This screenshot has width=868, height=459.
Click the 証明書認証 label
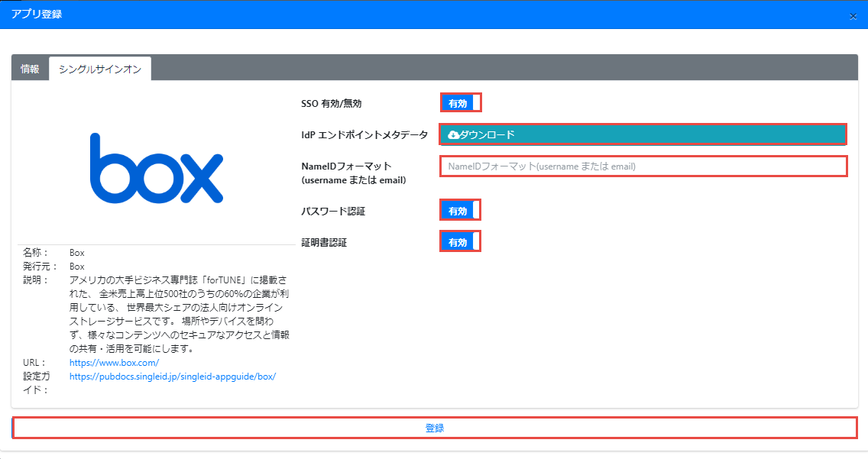(x=324, y=243)
